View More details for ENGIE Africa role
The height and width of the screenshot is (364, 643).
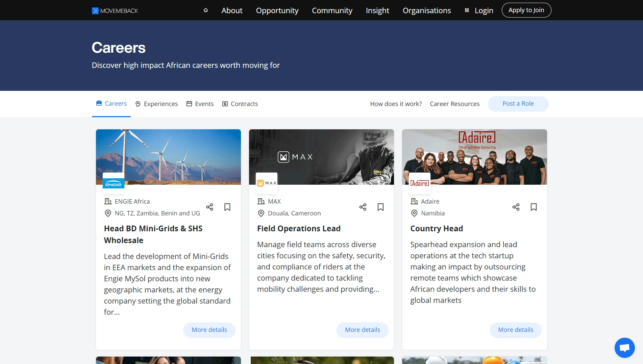click(209, 330)
